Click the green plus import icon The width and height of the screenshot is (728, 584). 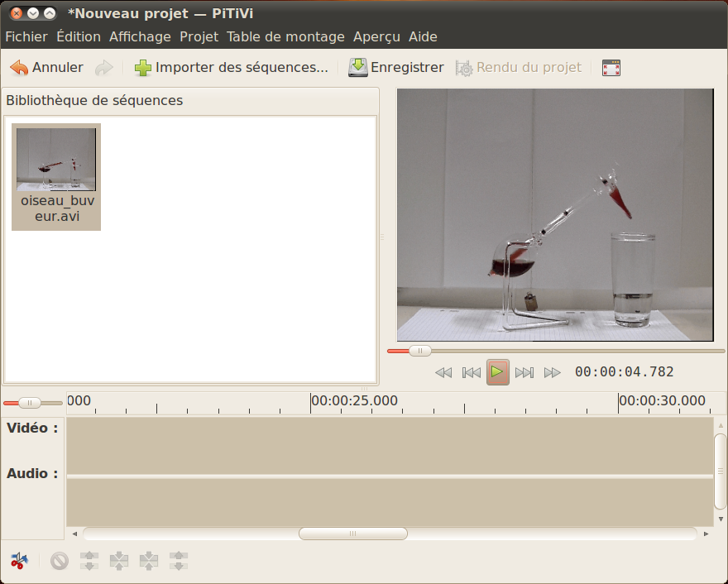click(x=143, y=68)
